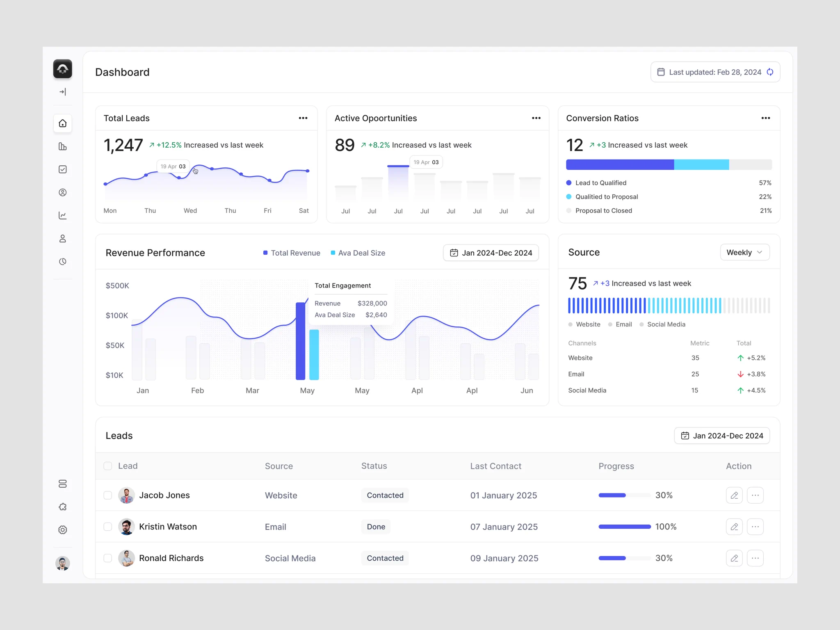
Task: Click the Contacted status badge for Ronald Richards
Action: (385, 558)
